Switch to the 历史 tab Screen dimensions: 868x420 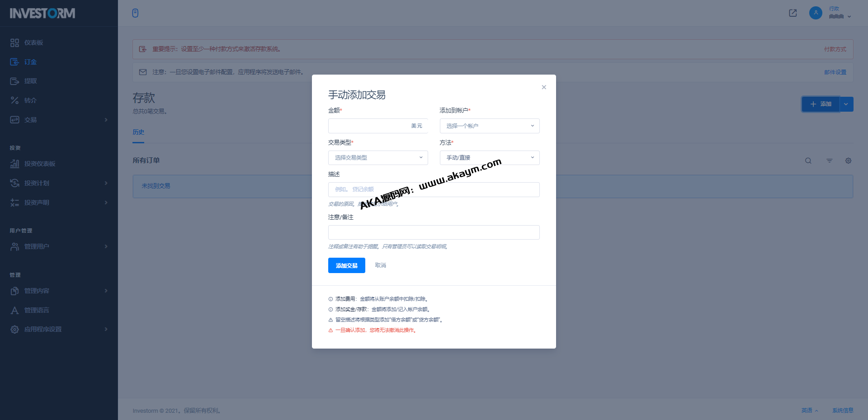[x=138, y=132]
